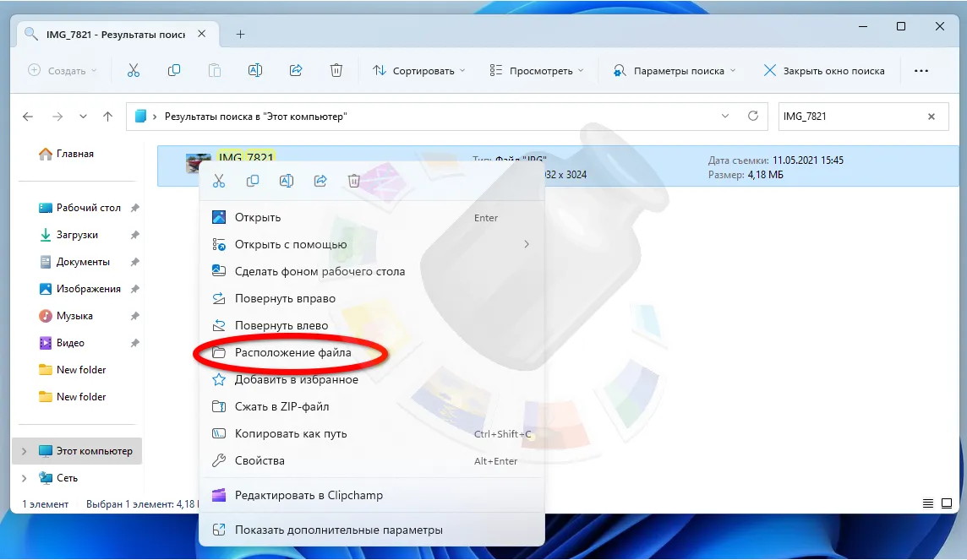Switch to the large thumbnails view

(948, 504)
